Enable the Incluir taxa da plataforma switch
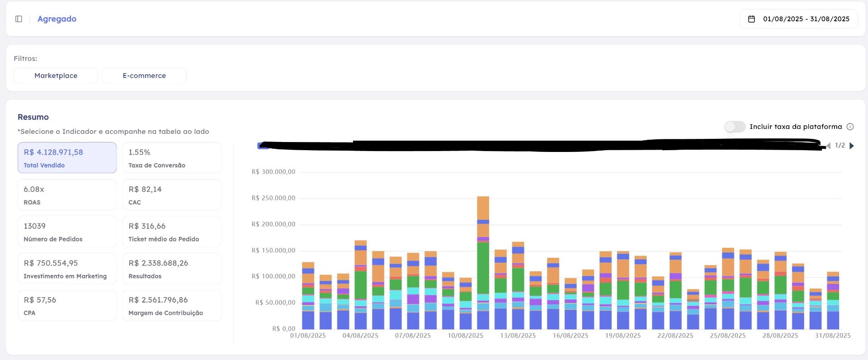 pos(735,127)
